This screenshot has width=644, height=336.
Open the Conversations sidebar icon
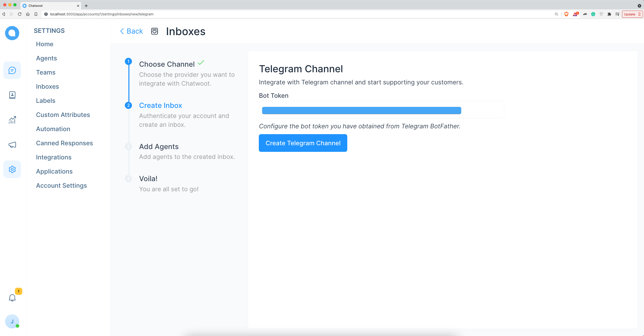(x=12, y=70)
